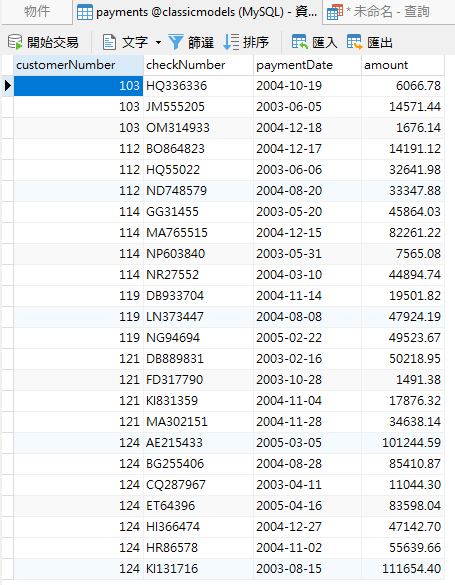This screenshot has height=585, width=455.
Task: Select cell HQ336336
Action: tap(198, 86)
